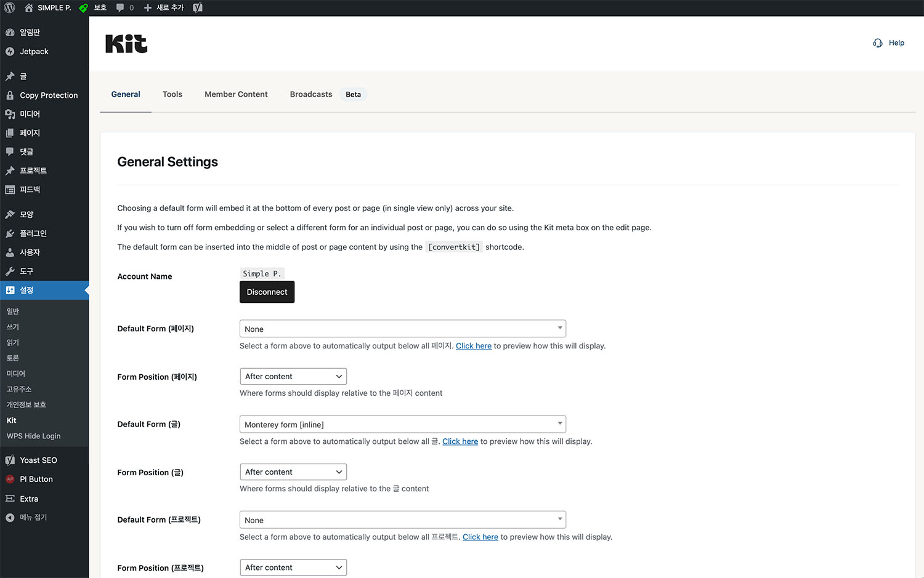Select Kit in settings submenu
The width and height of the screenshot is (924, 578).
tap(12, 420)
